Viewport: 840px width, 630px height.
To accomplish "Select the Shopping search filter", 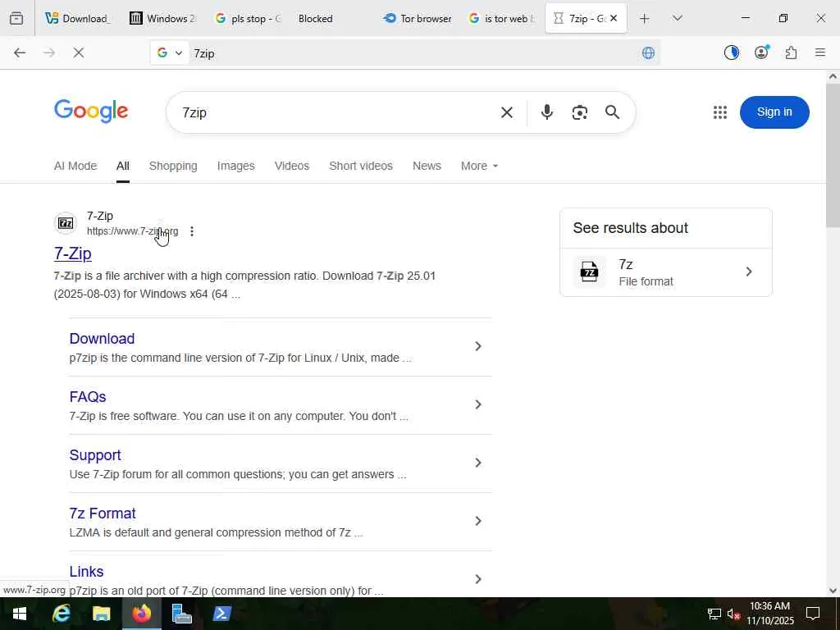I will [x=173, y=166].
